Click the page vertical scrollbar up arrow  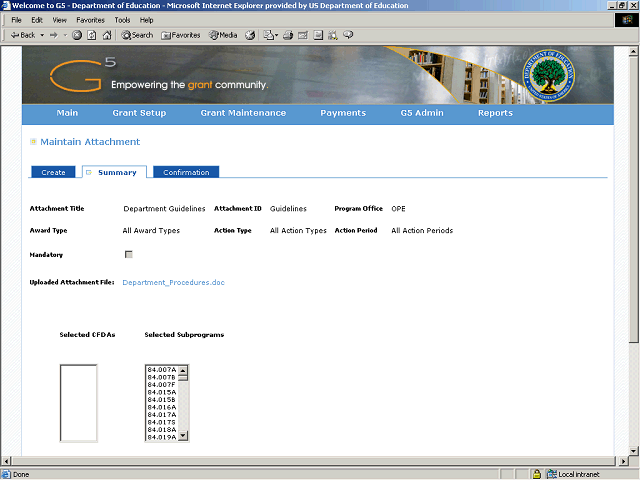click(x=633, y=51)
